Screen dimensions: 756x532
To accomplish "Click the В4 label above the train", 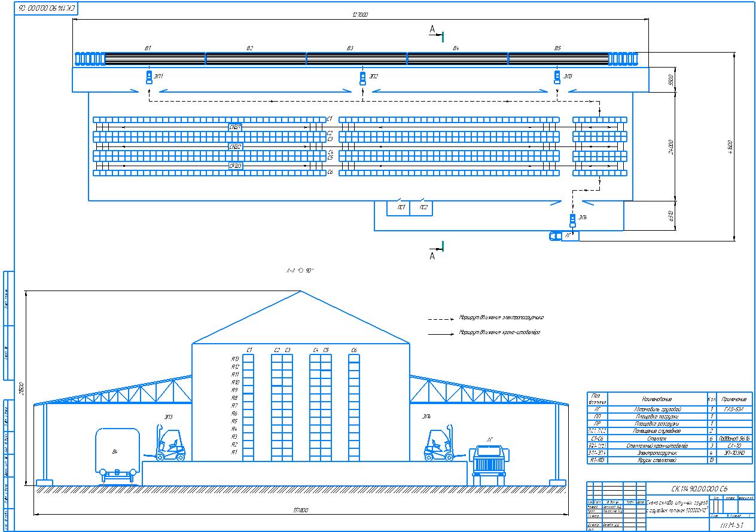I will pos(456,48).
